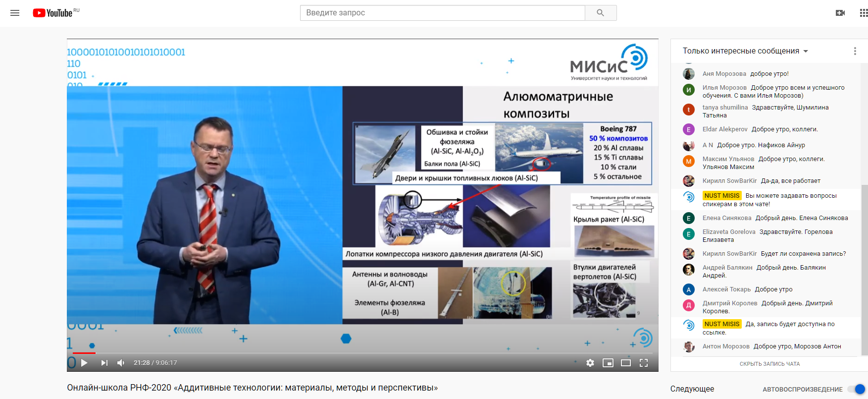Skip to the next video
Viewport: 868px width, 399px height.
point(104,363)
